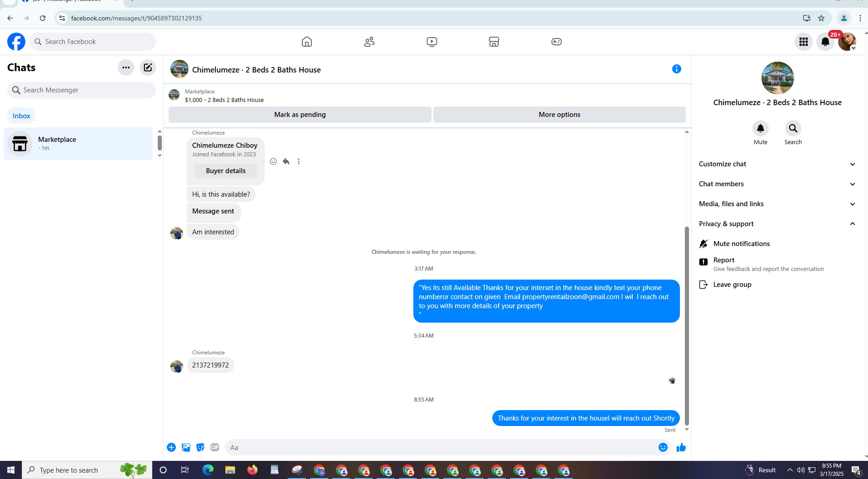
Task: Open Microsoft Edge from taskbar
Action: pyautogui.click(x=208, y=470)
